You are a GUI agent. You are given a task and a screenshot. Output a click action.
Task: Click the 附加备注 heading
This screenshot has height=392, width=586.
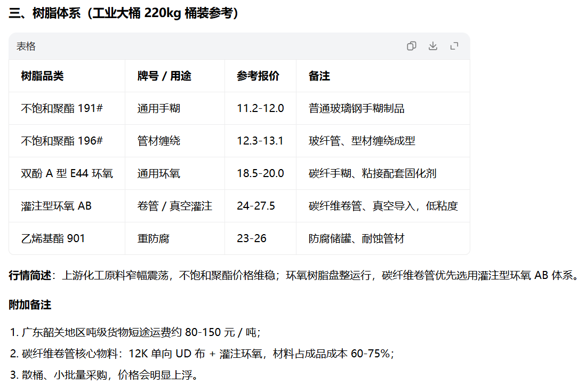(x=30, y=305)
